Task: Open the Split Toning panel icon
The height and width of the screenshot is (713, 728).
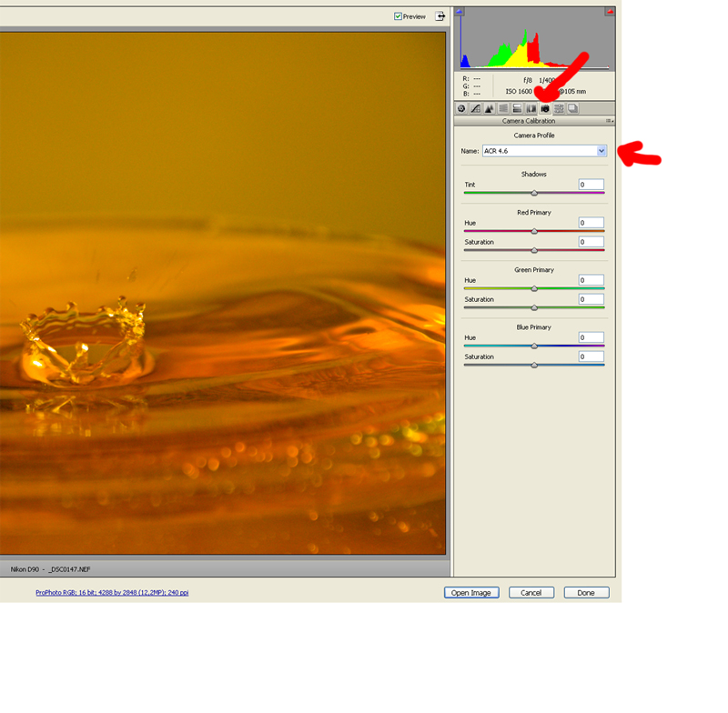Action: point(517,108)
